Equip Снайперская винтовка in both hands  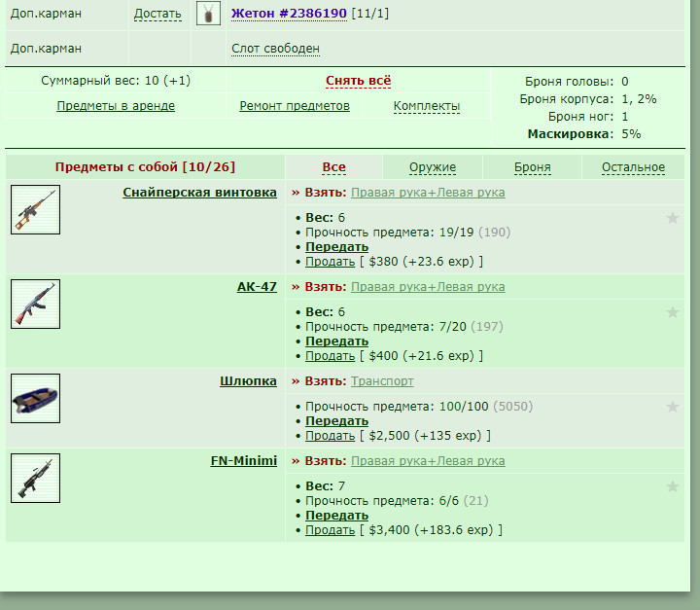pos(428,193)
